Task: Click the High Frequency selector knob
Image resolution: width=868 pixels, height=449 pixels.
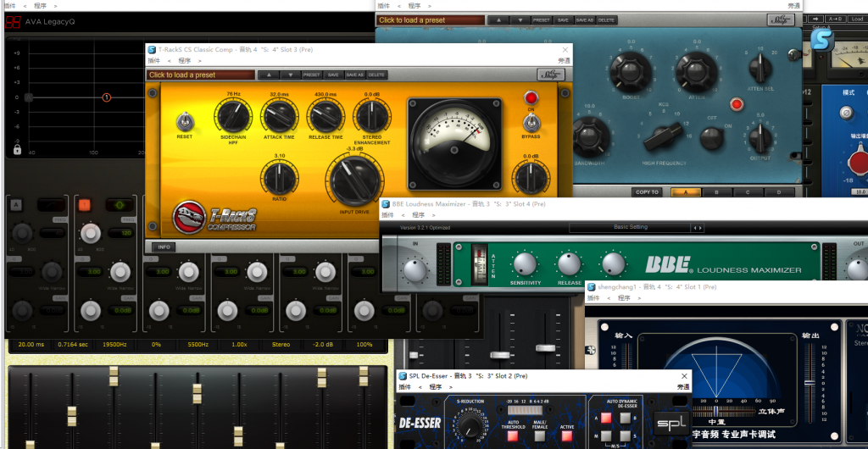Action: (x=664, y=136)
